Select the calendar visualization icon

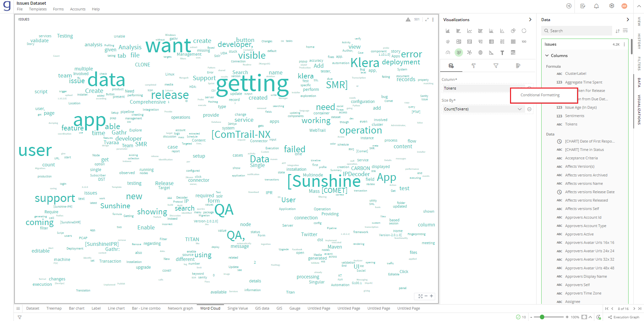point(513,53)
